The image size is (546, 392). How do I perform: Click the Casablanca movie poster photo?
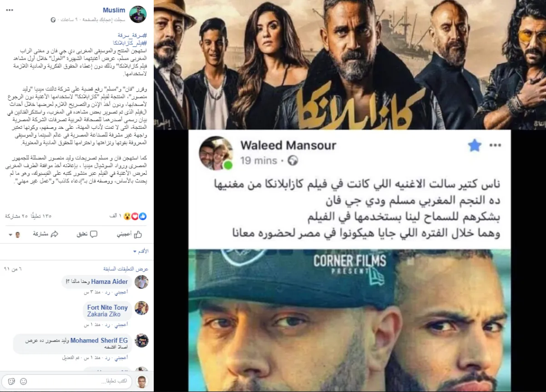click(x=349, y=65)
